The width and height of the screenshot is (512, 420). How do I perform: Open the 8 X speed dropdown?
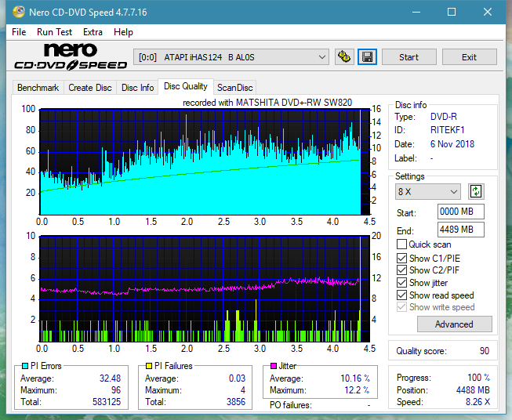click(428, 191)
